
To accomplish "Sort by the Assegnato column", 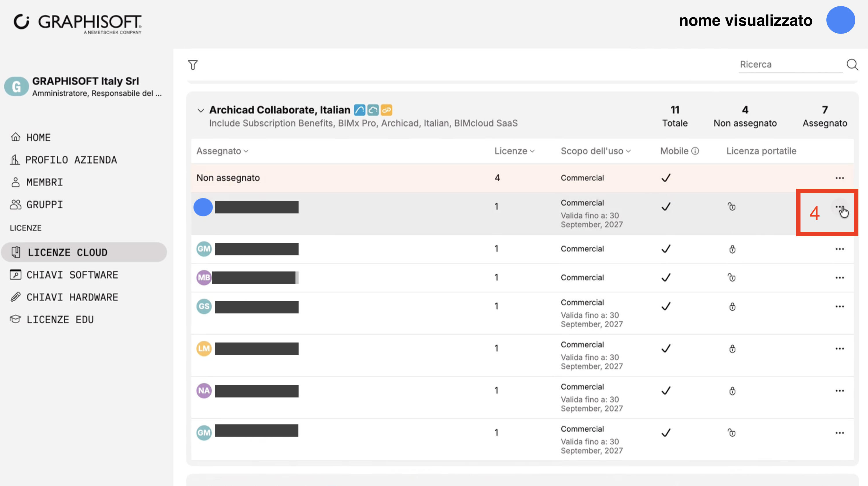I will tap(222, 151).
